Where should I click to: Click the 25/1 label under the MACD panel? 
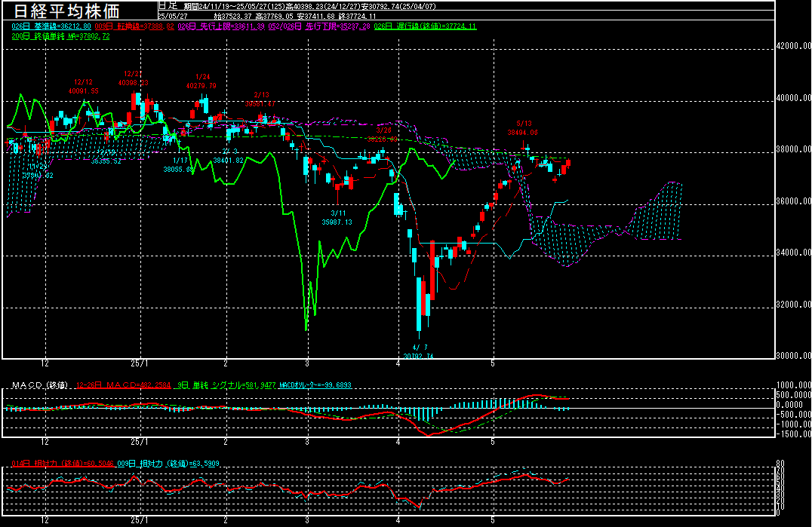click(140, 442)
